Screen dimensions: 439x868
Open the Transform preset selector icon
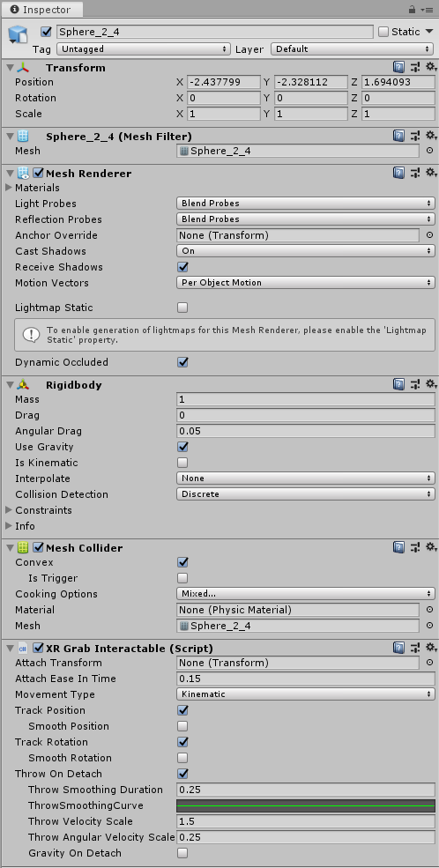click(x=414, y=68)
